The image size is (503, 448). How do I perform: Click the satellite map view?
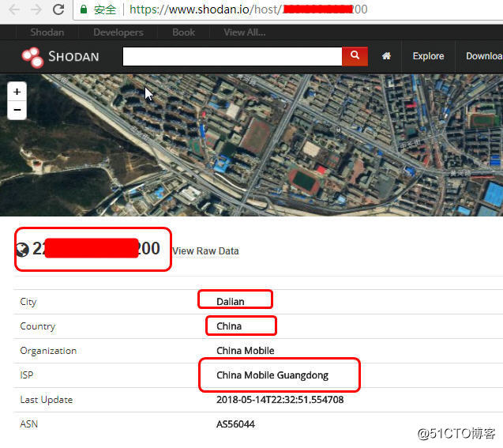coord(251,145)
